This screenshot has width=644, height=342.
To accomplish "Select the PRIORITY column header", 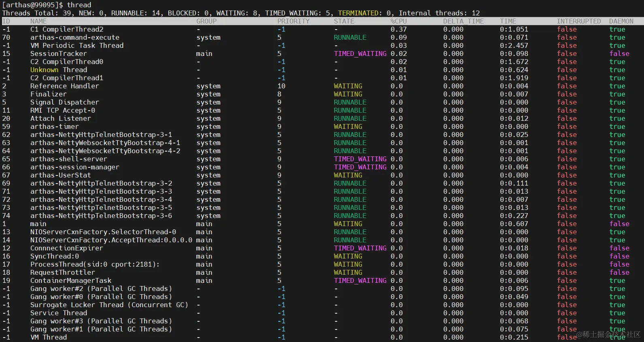I will click(x=293, y=21).
